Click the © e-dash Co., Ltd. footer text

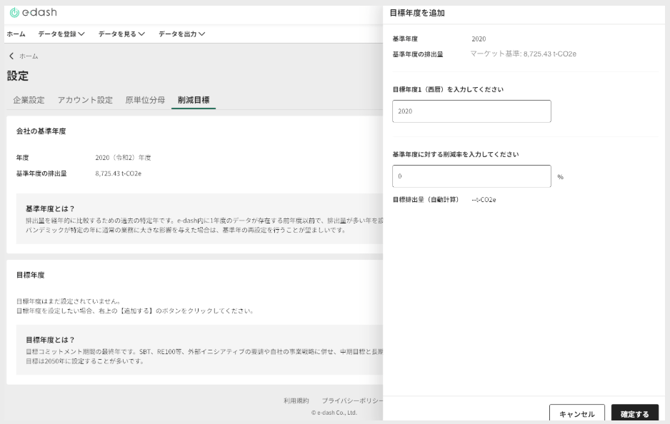pos(334,412)
